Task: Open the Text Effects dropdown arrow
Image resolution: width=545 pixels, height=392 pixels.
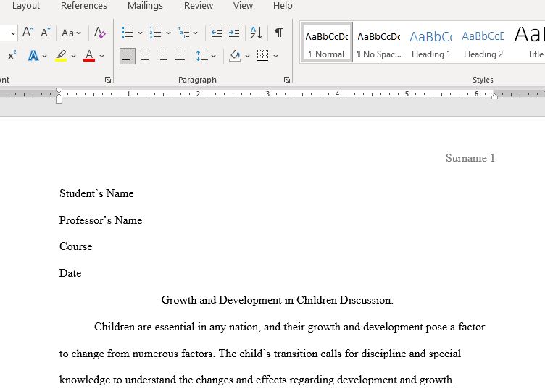Action: click(44, 56)
